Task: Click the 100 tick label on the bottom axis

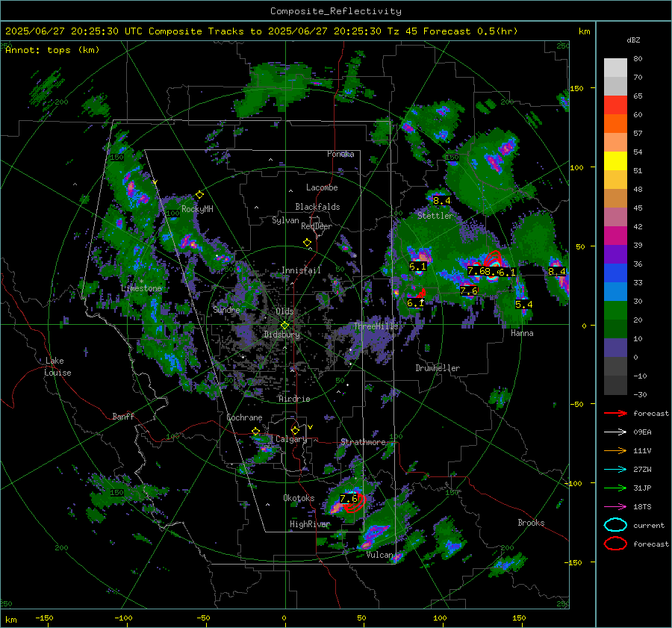Action: [440, 618]
